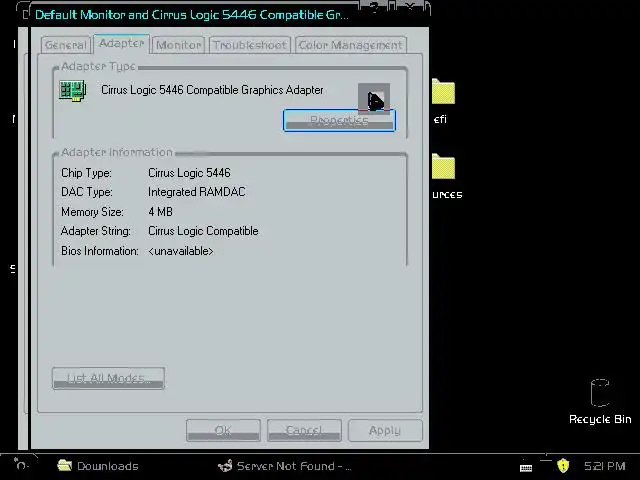640x480 pixels.
Task: Click the security shield tray icon
Action: tap(563, 466)
